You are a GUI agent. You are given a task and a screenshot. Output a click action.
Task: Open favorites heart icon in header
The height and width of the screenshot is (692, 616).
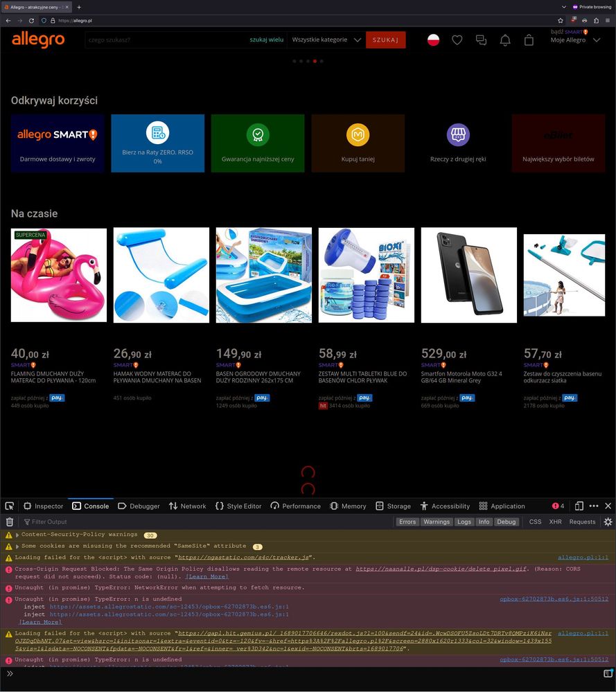tap(457, 40)
